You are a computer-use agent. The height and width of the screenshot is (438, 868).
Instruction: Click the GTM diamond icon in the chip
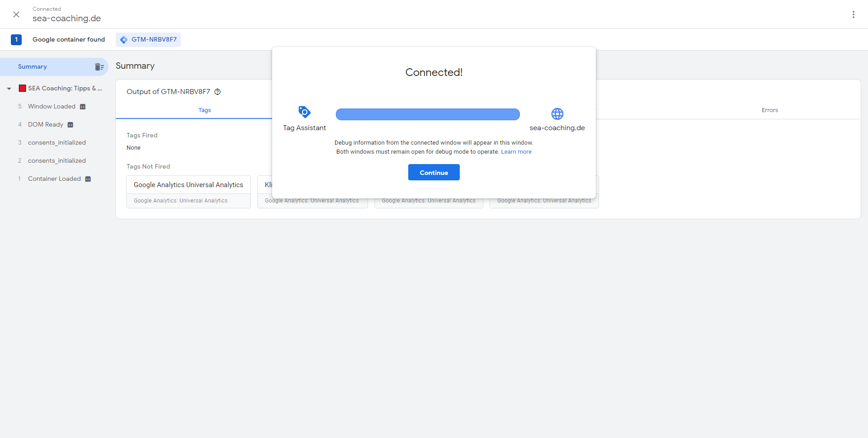[124, 40]
